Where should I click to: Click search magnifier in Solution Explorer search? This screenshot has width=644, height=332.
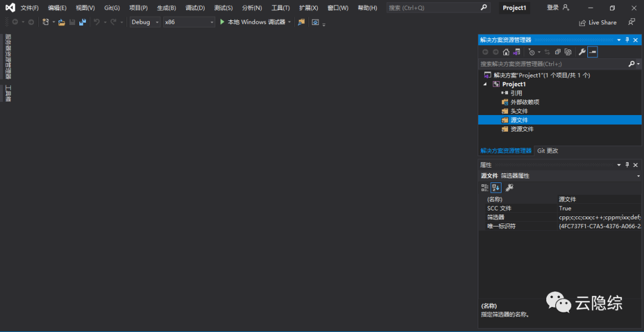631,64
